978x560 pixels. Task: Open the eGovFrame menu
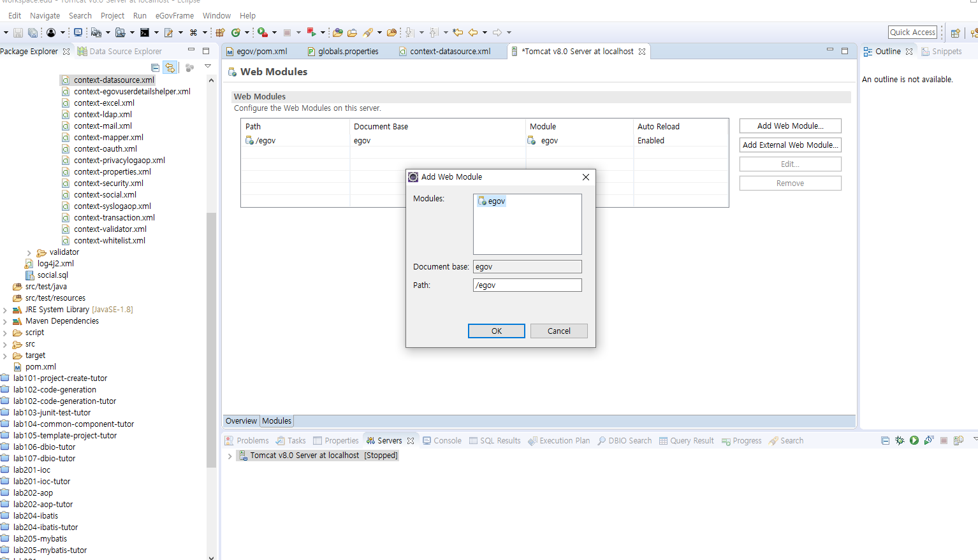[175, 16]
